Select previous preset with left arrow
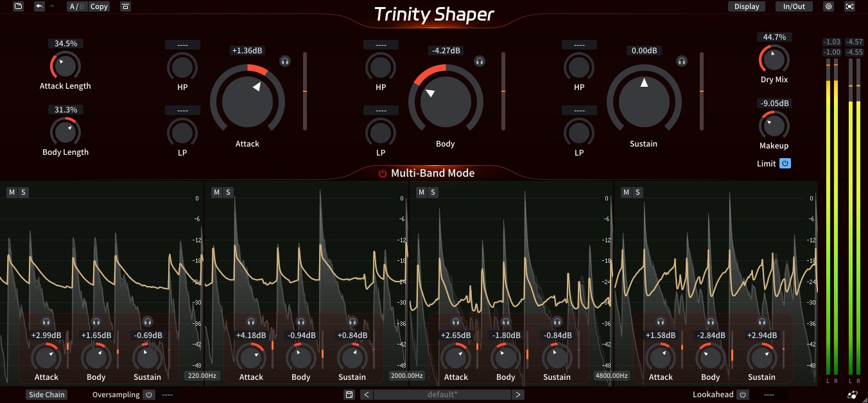Image resolution: width=868 pixels, height=403 pixels. pyautogui.click(x=366, y=395)
